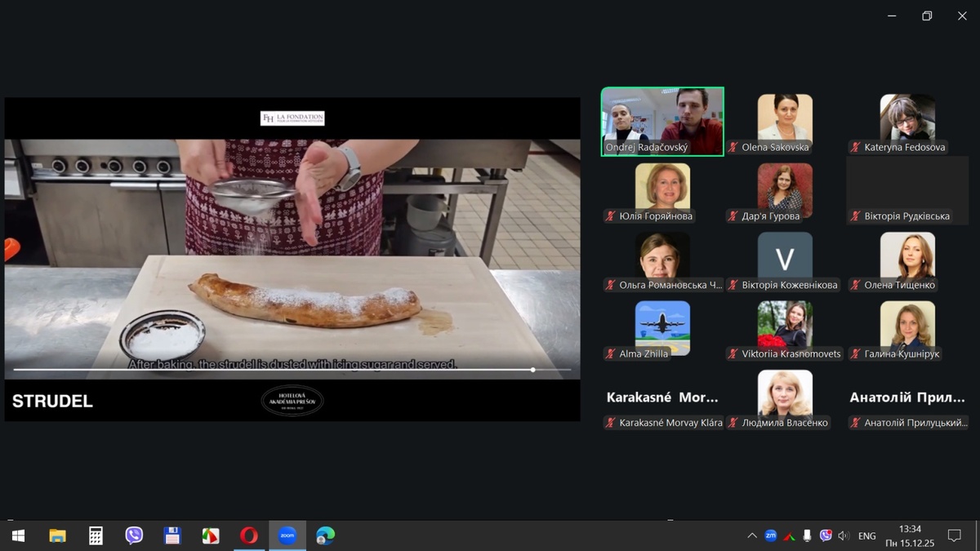Screen dimensions: 980x551
Task: Click the Zoom app taskbar icon
Action: [287, 535]
